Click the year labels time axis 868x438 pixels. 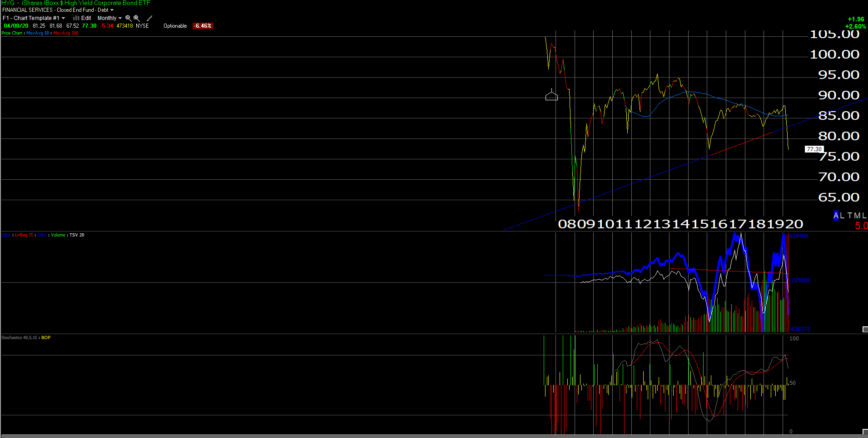[680, 224]
